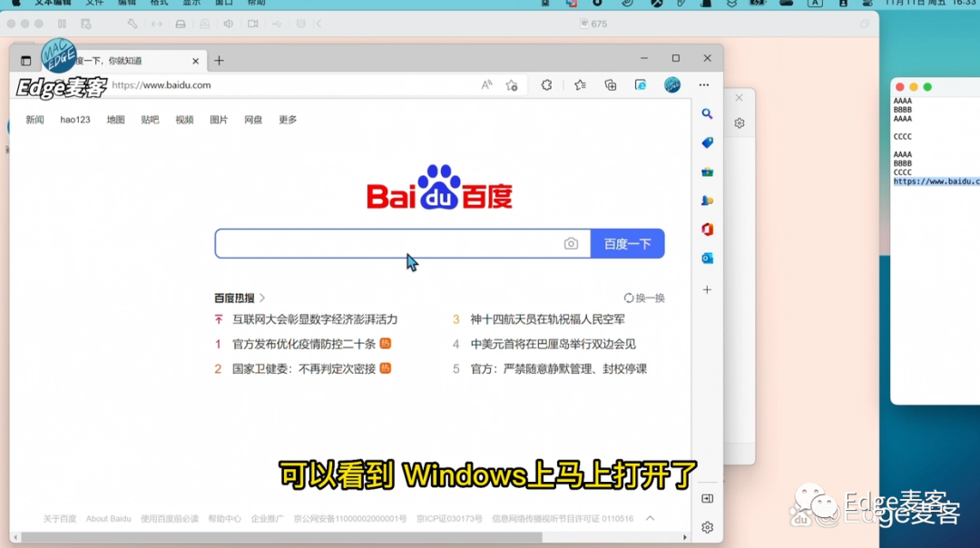
Task: Open the Extensions puzzle icon
Action: click(546, 85)
